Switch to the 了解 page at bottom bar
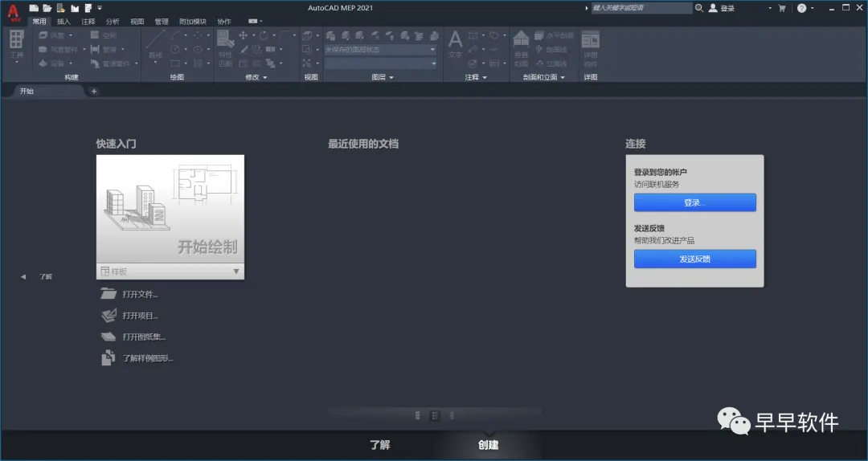868x461 pixels. pyautogui.click(x=379, y=444)
